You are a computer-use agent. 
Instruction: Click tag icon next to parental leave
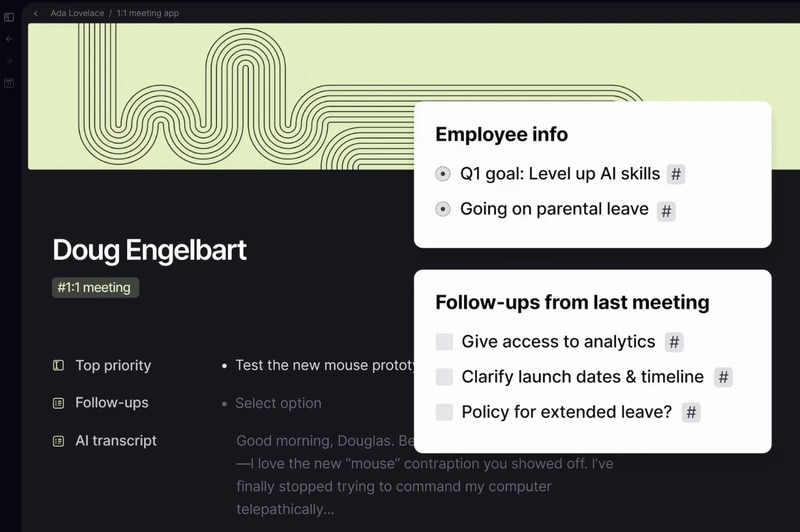point(666,211)
